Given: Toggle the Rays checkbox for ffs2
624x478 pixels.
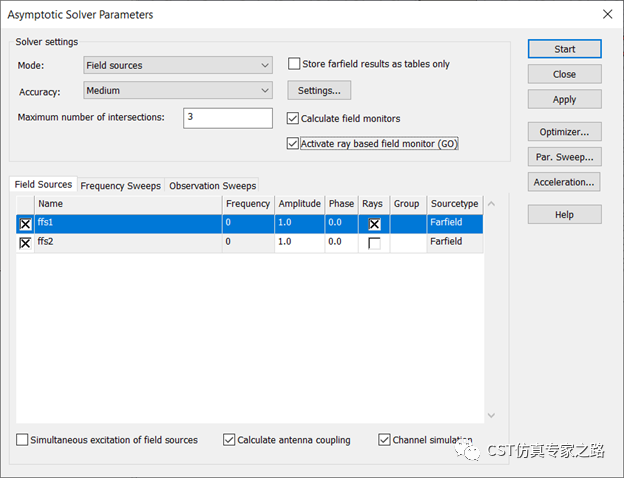Looking at the screenshot, I should [374, 243].
